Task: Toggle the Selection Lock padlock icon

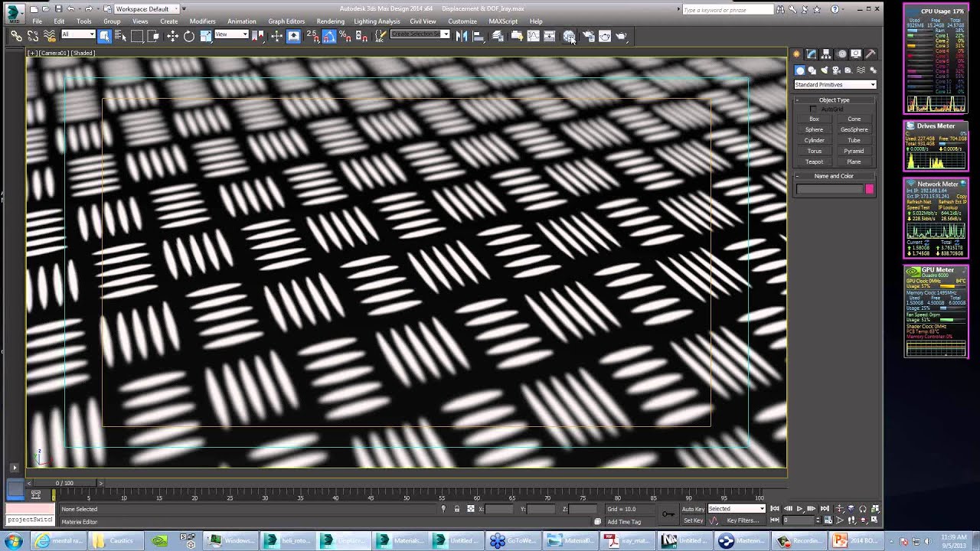Action: pyautogui.click(x=457, y=509)
